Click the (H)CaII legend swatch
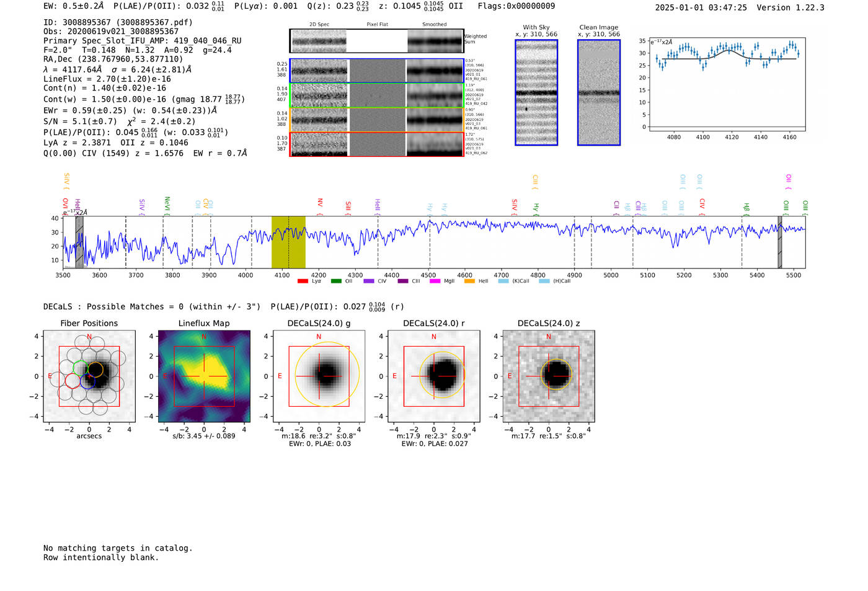This screenshot has height=591, width=868. tap(544, 281)
